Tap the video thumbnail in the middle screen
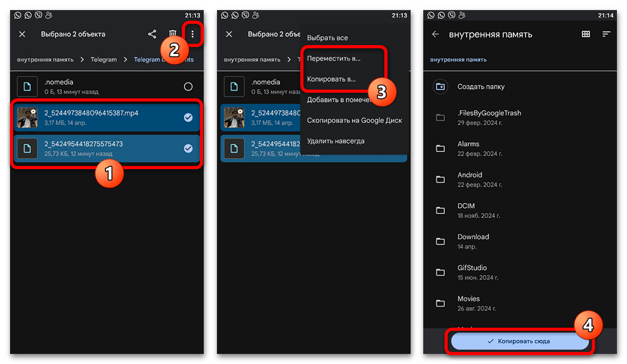The height and width of the screenshot is (364, 627). (x=234, y=118)
